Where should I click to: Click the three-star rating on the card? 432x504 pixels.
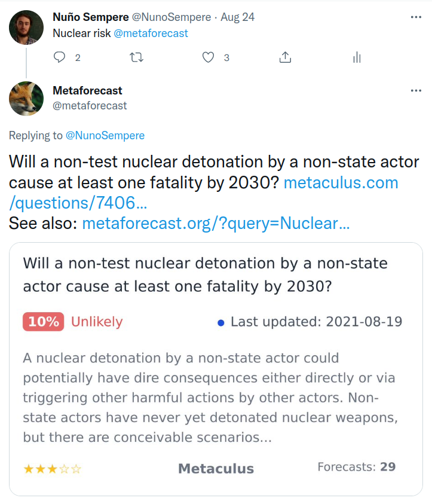52,469
